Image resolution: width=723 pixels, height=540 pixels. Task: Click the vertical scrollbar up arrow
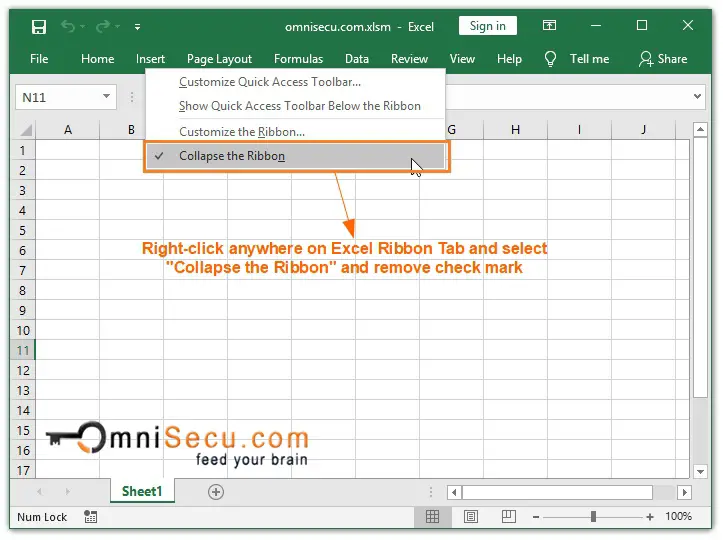[x=700, y=130]
